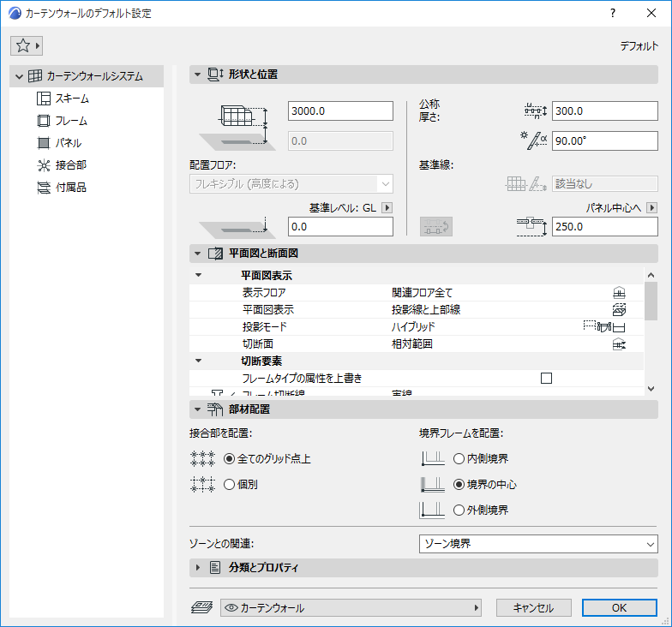Click the カーテンウォールシステム grid icon
The width and height of the screenshot is (672, 627).
coord(35,76)
